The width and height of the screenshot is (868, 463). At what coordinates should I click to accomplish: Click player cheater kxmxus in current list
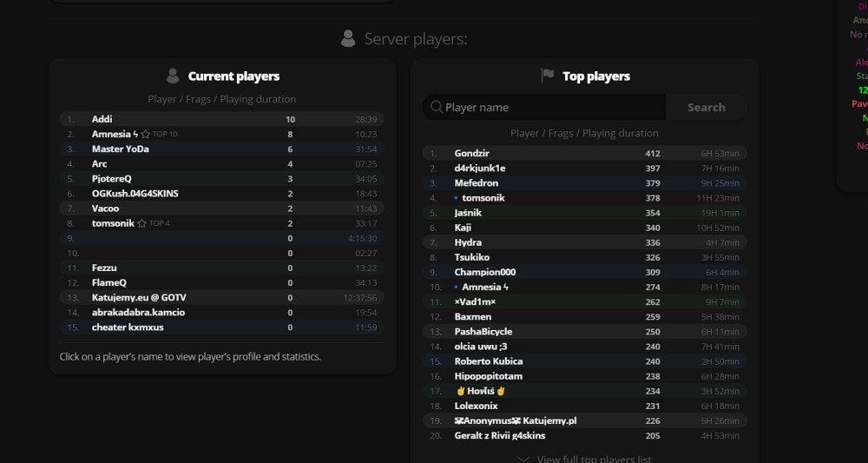pyautogui.click(x=128, y=327)
